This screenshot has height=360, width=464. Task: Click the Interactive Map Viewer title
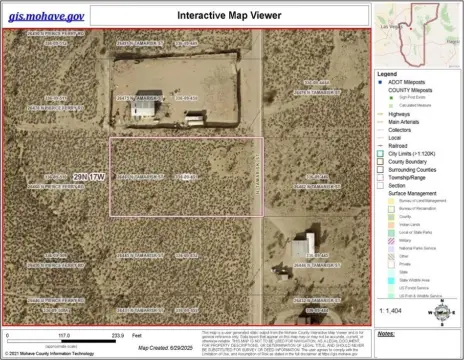tap(229, 15)
